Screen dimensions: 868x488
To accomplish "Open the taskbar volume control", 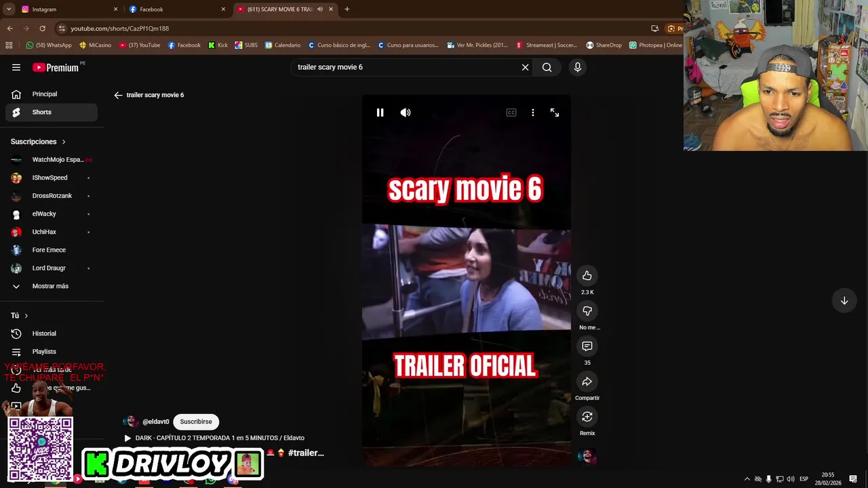I will pyautogui.click(x=791, y=479).
